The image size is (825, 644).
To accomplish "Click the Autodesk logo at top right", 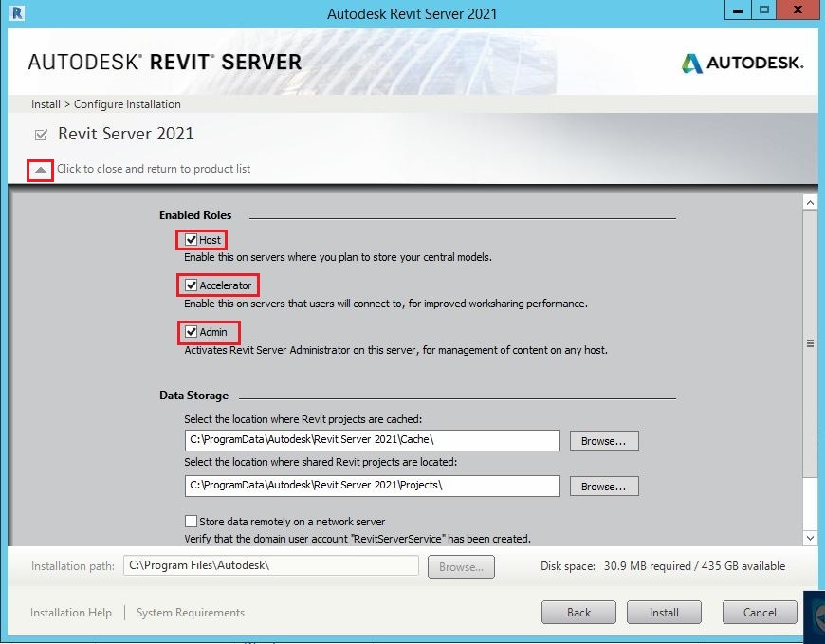I will 742,64.
